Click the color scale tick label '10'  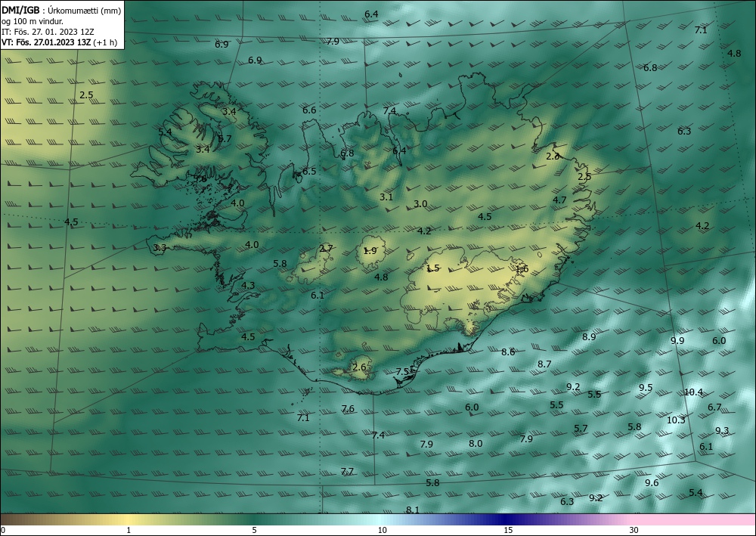(382, 531)
